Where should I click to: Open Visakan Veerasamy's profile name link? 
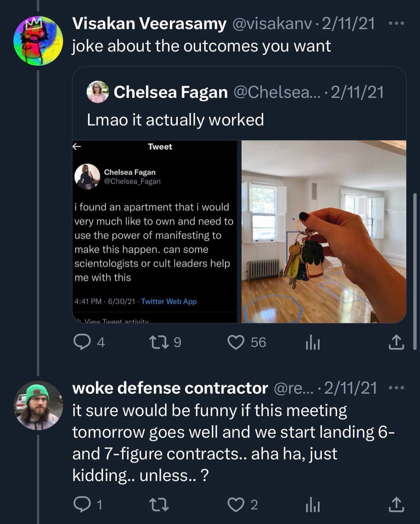[149, 24]
